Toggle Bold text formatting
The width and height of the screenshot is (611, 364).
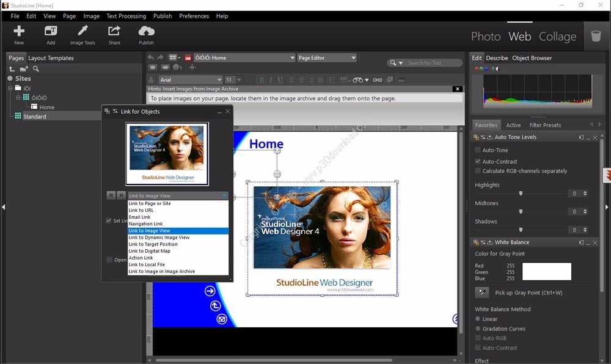click(x=262, y=80)
